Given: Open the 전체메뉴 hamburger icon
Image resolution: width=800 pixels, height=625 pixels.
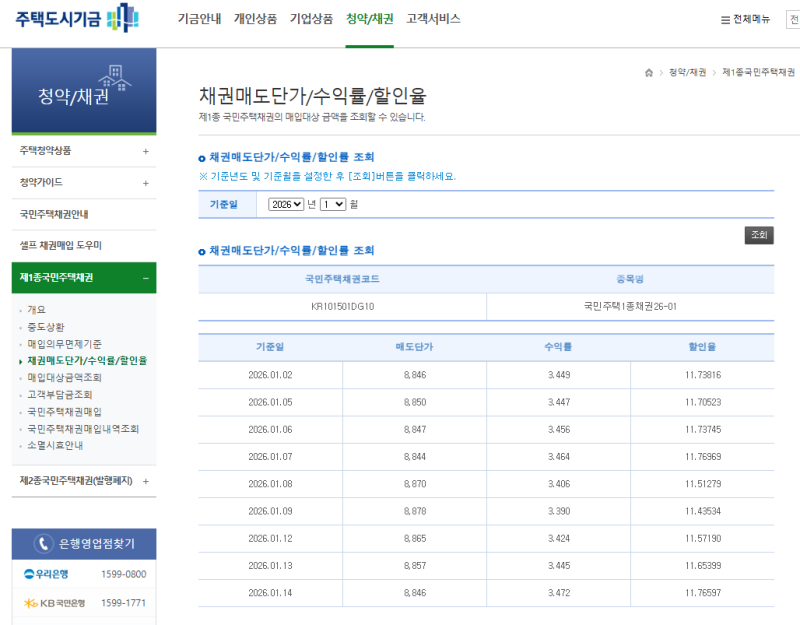Looking at the screenshot, I should 725,20.
